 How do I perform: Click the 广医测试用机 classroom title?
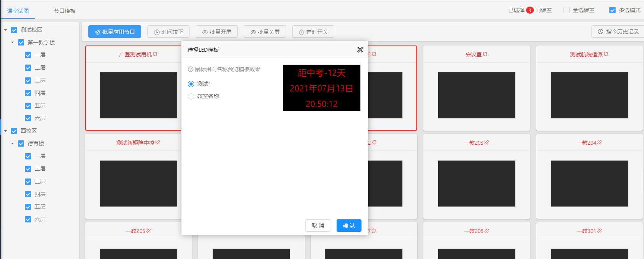(x=135, y=54)
